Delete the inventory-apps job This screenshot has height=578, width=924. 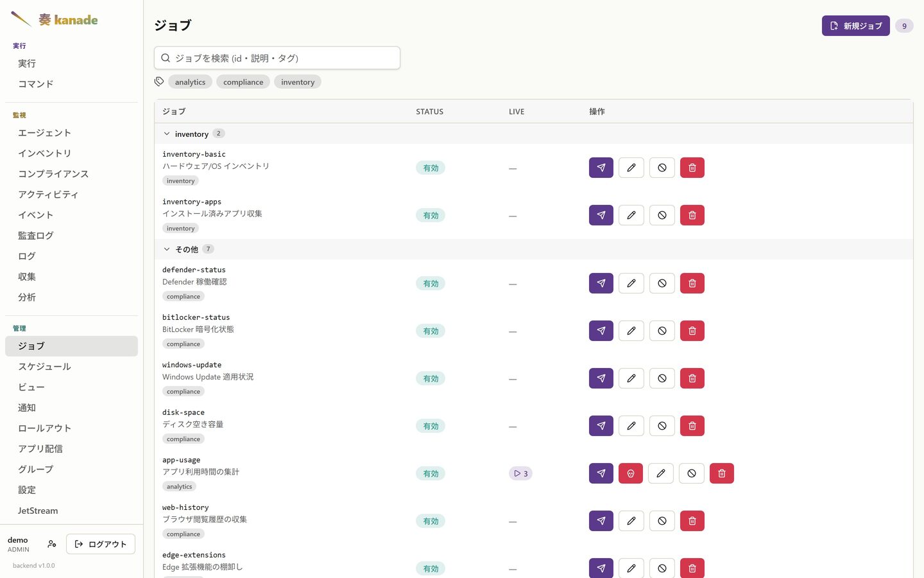tap(692, 215)
